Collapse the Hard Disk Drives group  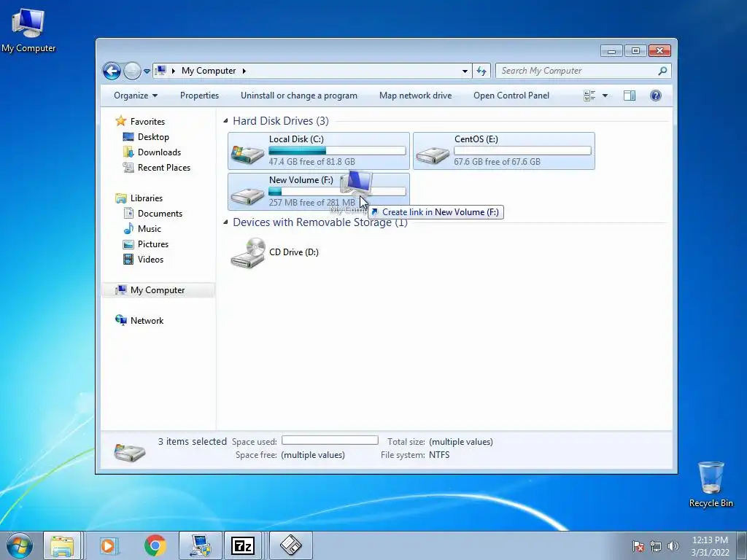click(226, 121)
